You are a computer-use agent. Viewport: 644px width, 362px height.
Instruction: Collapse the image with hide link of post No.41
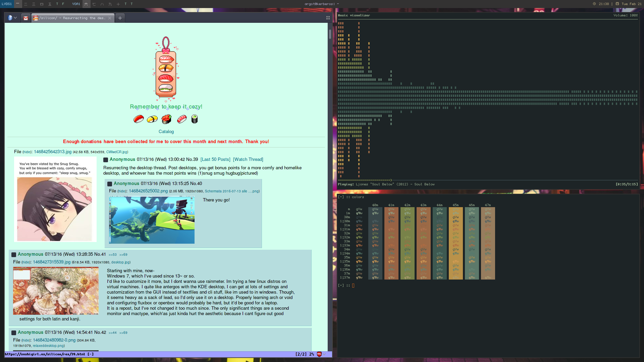[26, 262]
